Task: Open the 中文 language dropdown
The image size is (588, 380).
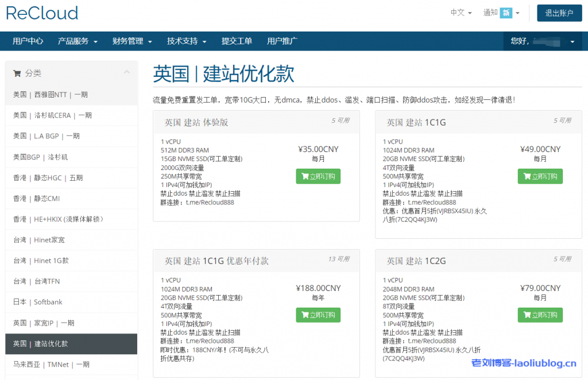Action: coord(460,11)
